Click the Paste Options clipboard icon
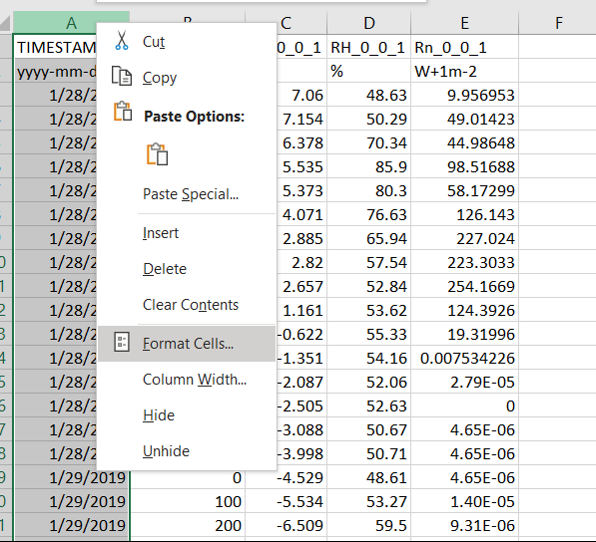 click(123, 112)
